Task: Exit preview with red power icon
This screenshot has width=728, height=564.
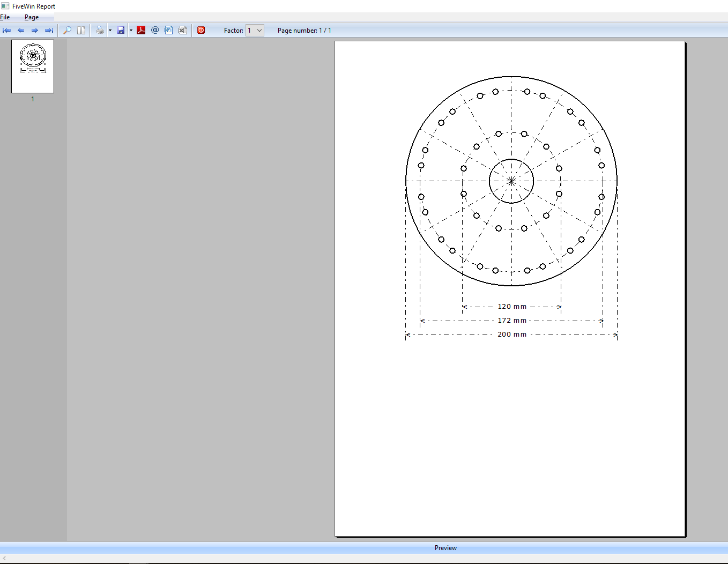Action: (x=201, y=31)
